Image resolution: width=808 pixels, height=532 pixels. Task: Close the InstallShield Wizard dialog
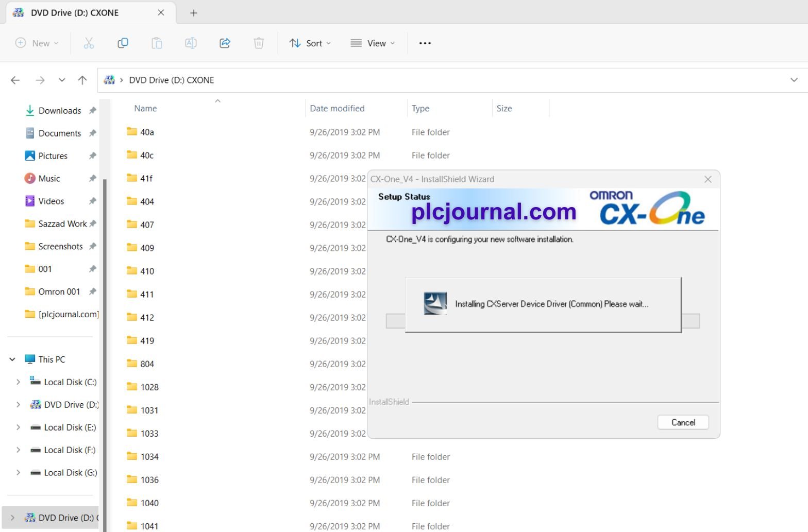tap(708, 179)
